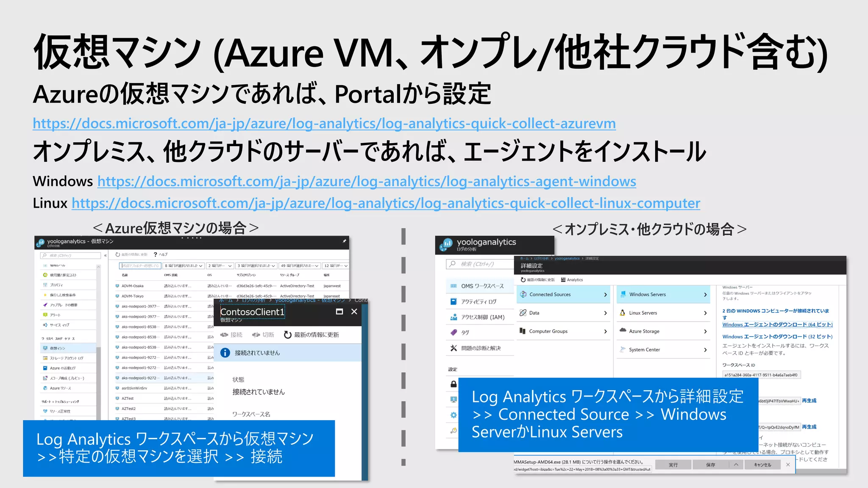Click the pin icon in 仮想マシン window header
This screenshot has height=488, width=868.
344,241
